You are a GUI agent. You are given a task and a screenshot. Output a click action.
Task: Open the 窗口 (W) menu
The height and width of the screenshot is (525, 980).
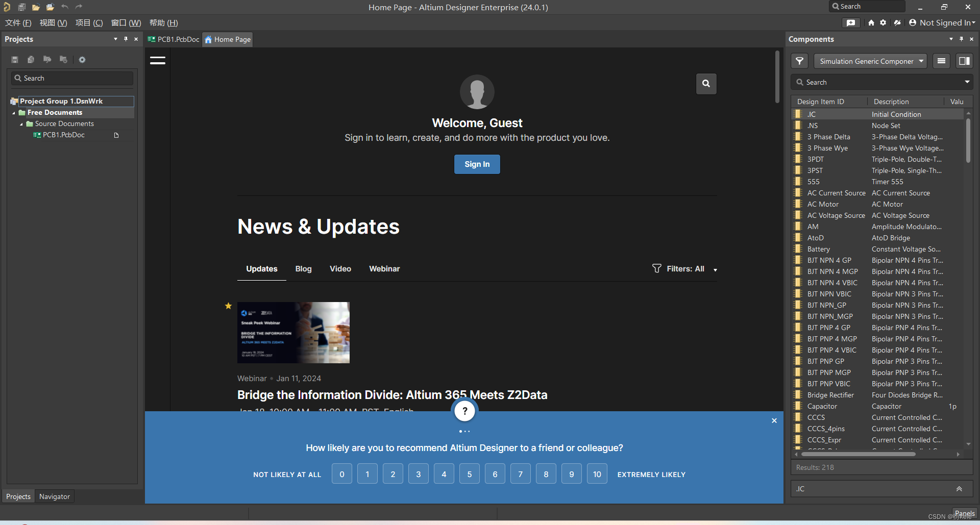coord(126,23)
